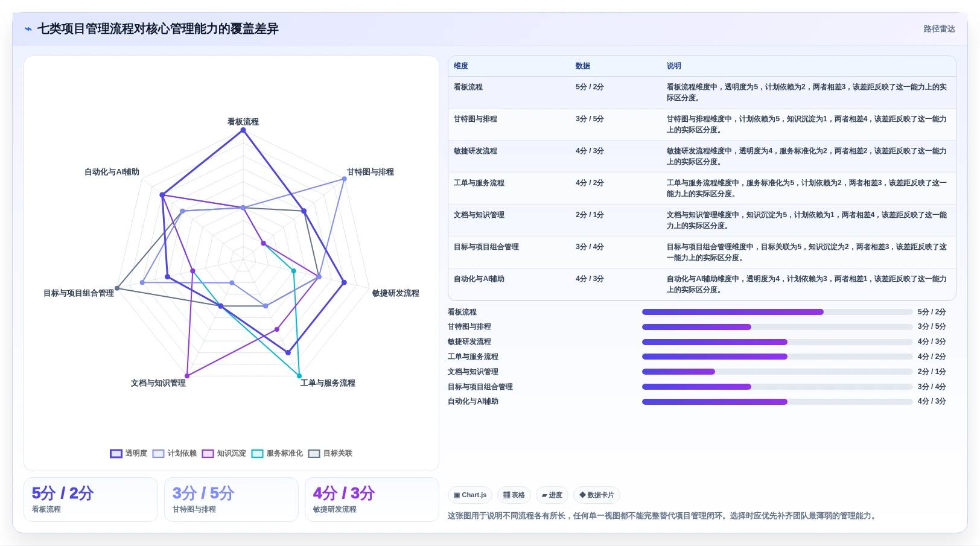
Task: Click the 数据 column header
Action: point(583,66)
